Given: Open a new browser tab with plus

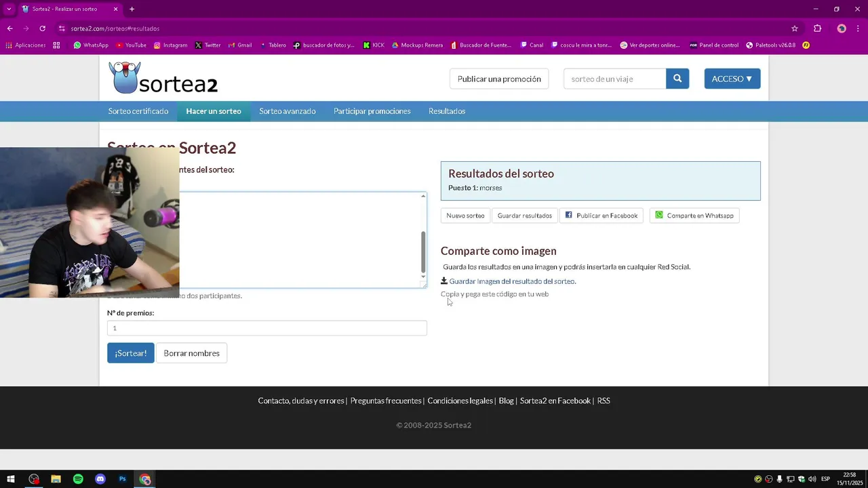Looking at the screenshot, I should 132,9.
